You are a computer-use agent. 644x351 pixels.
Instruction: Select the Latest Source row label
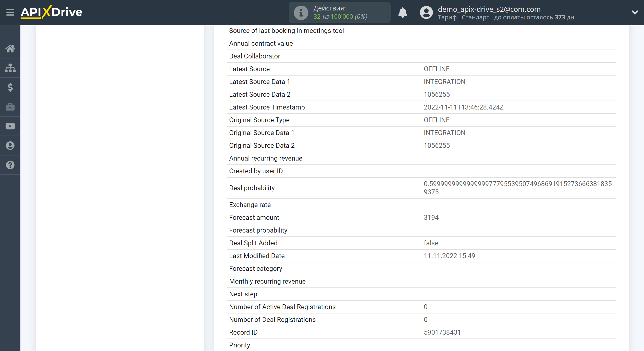pyautogui.click(x=249, y=69)
